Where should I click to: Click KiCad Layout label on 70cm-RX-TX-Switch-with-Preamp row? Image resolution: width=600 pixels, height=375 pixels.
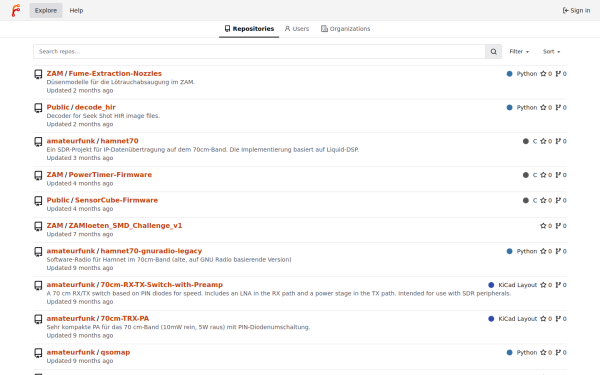[518, 285]
